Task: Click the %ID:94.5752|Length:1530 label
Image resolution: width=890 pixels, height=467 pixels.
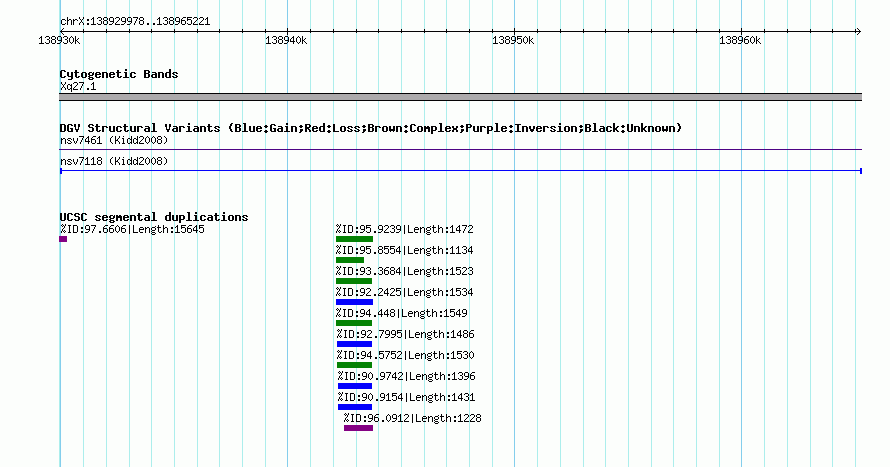Action: coord(405,355)
